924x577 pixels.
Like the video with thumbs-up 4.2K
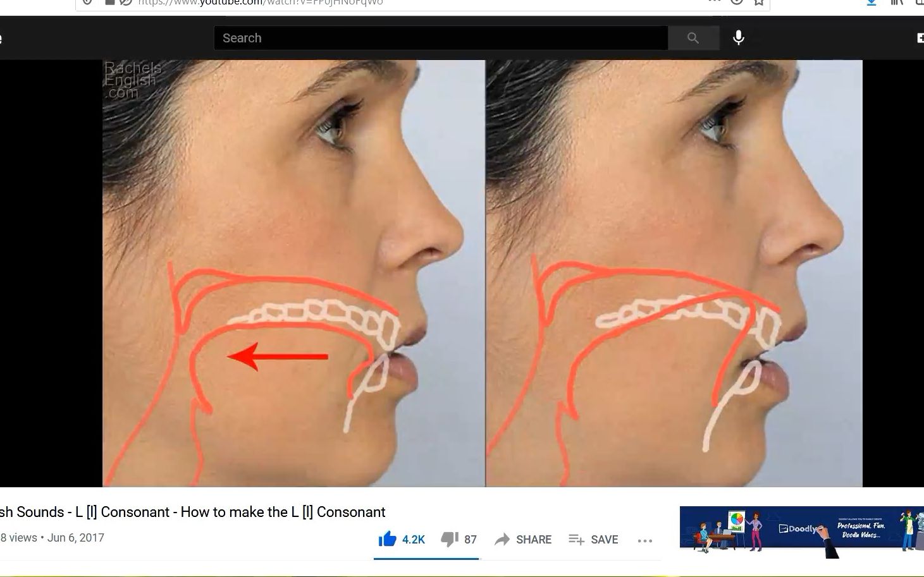402,539
